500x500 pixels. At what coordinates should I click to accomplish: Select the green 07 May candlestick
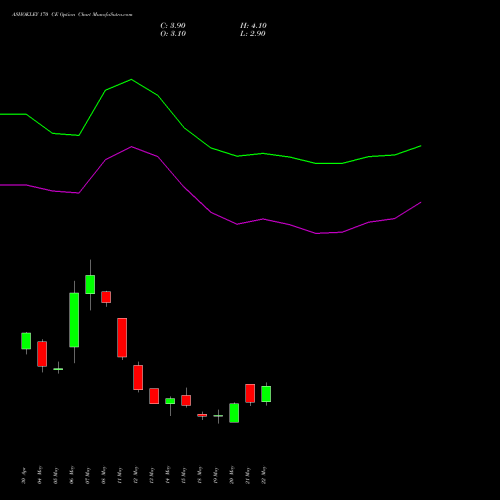tap(90, 284)
